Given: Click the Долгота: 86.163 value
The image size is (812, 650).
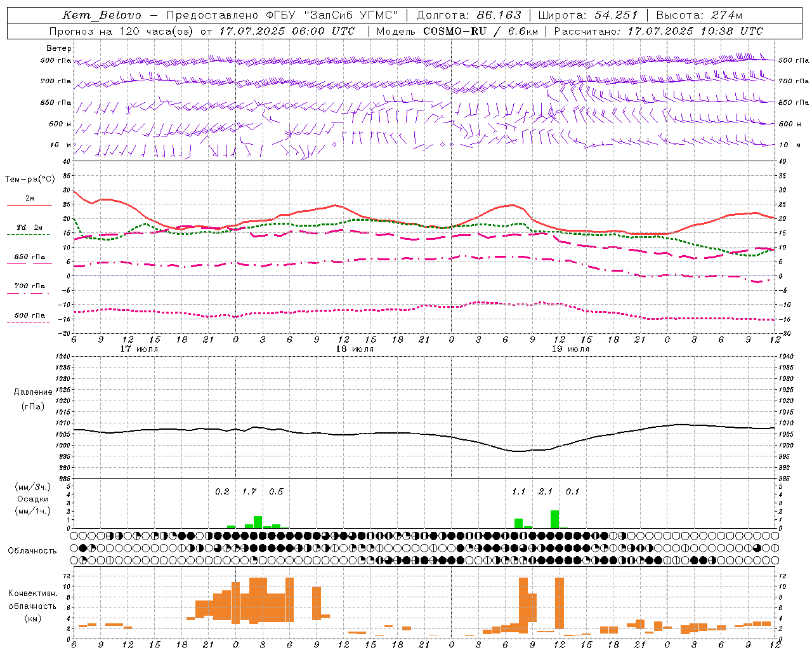Looking at the screenshot, I should [468, 15].
